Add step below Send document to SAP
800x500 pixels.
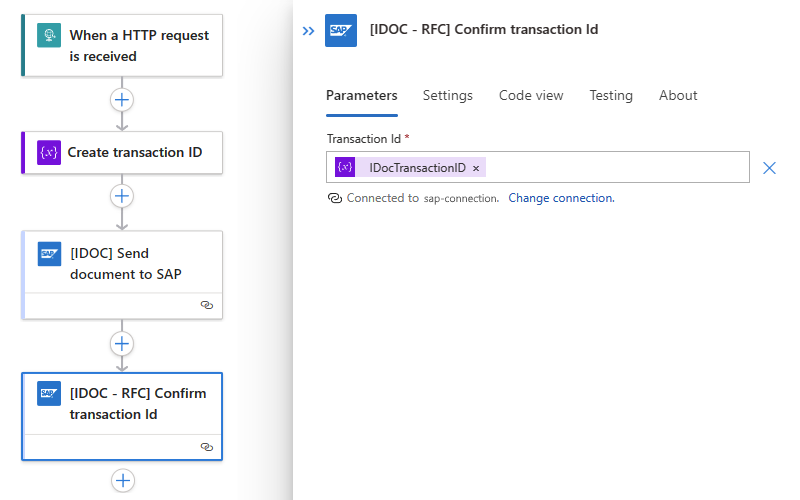[122, 344]
